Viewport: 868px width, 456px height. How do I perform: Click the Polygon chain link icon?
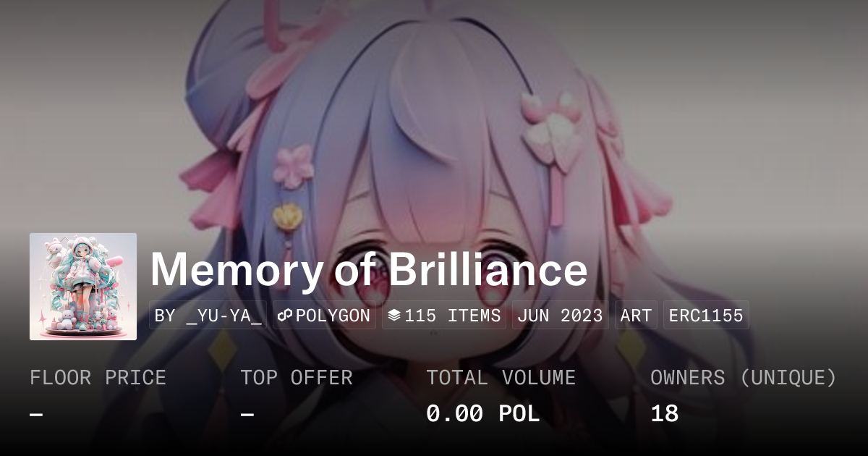[x=285, y=316]
